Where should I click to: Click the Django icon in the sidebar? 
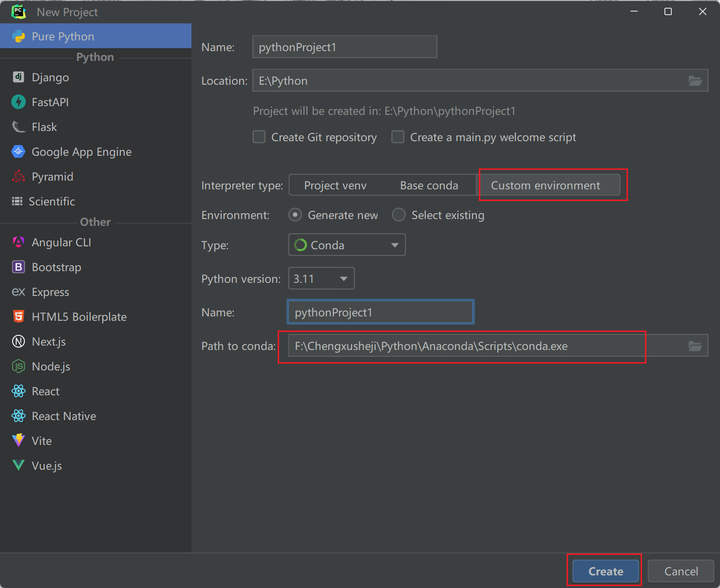pos(19,77)
